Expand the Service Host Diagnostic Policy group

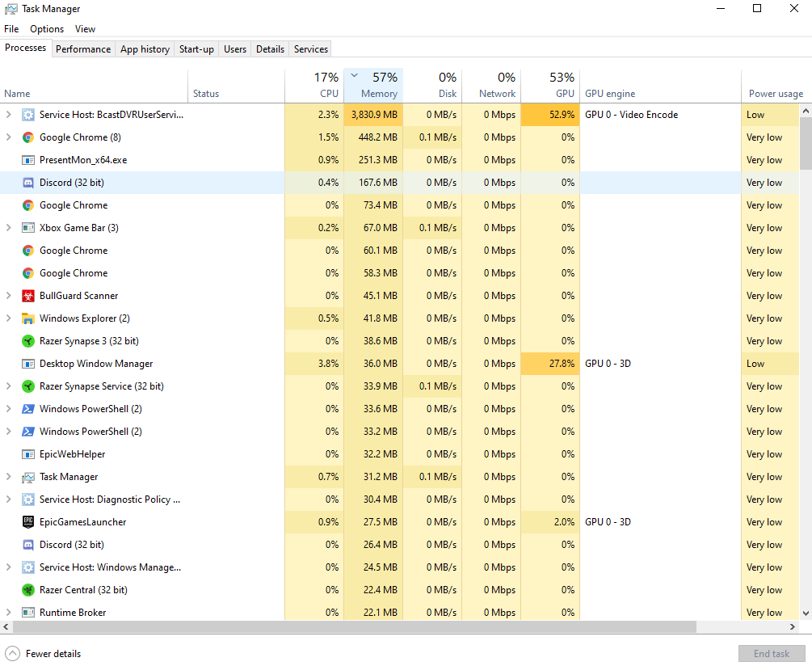pos(8,499)
